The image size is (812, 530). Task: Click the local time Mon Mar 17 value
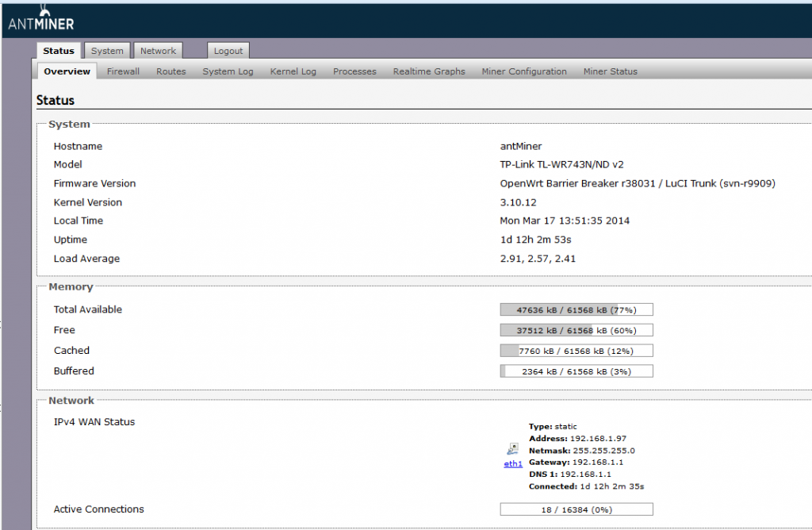[565, 221]
